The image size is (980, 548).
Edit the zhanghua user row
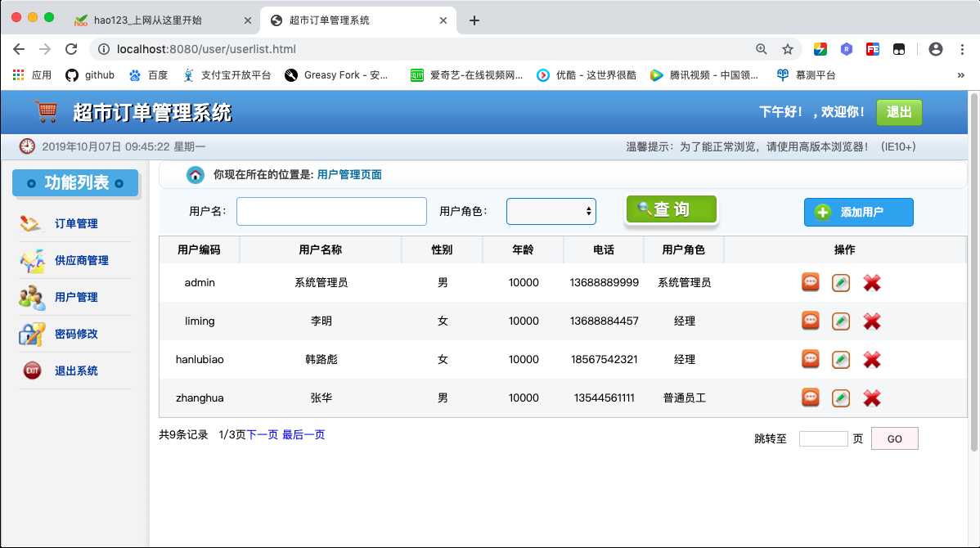841,398
